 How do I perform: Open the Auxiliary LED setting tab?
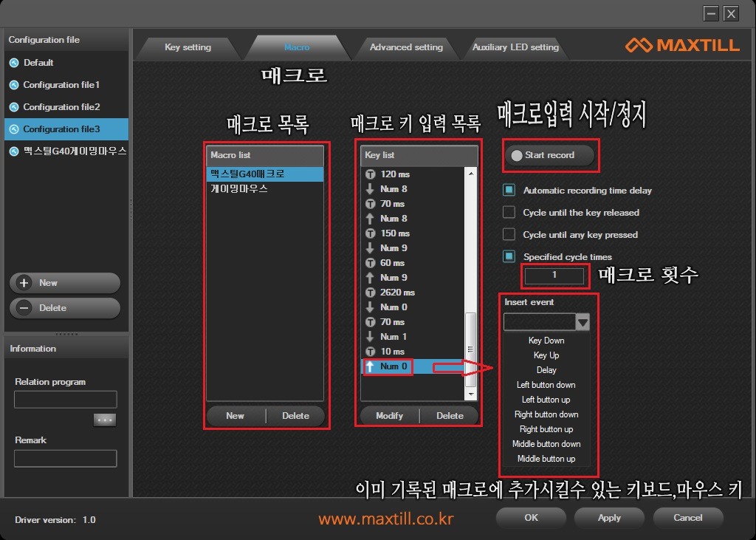pyautogui.click(x=515, y=47)
